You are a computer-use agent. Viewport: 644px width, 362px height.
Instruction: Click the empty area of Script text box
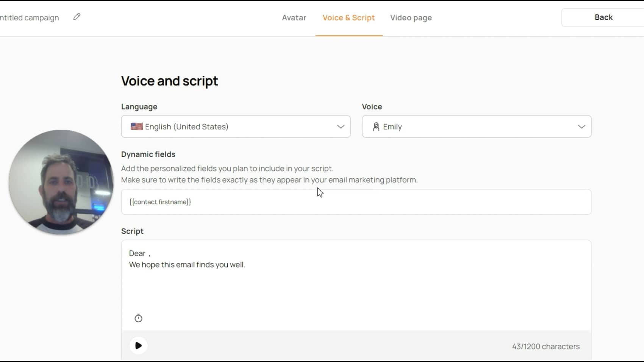(x=356, y=292)
